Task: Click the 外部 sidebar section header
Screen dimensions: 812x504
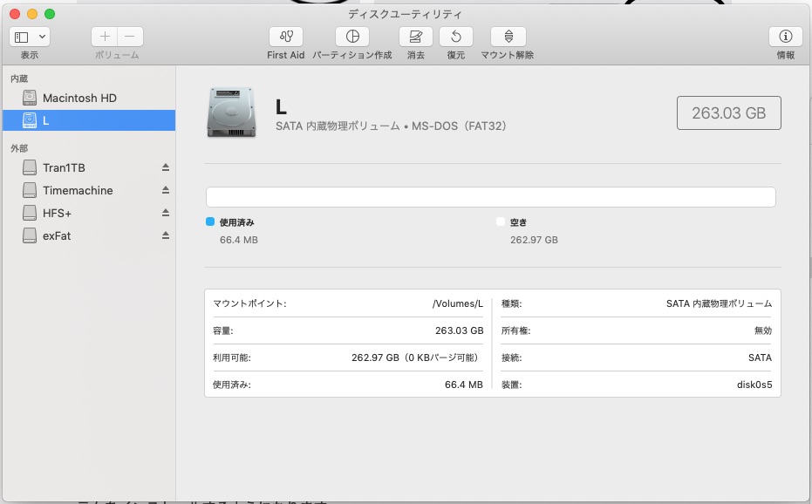Action: (19, 148)
